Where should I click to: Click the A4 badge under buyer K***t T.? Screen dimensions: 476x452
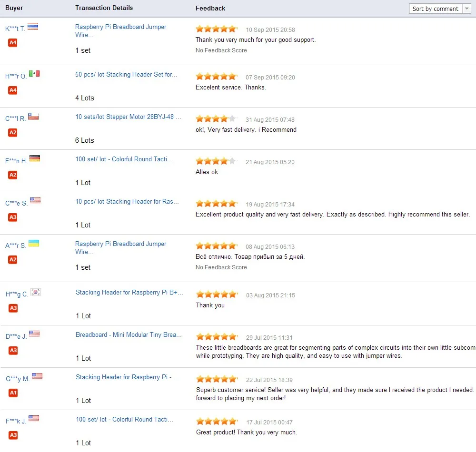click(x=13, y=43)
